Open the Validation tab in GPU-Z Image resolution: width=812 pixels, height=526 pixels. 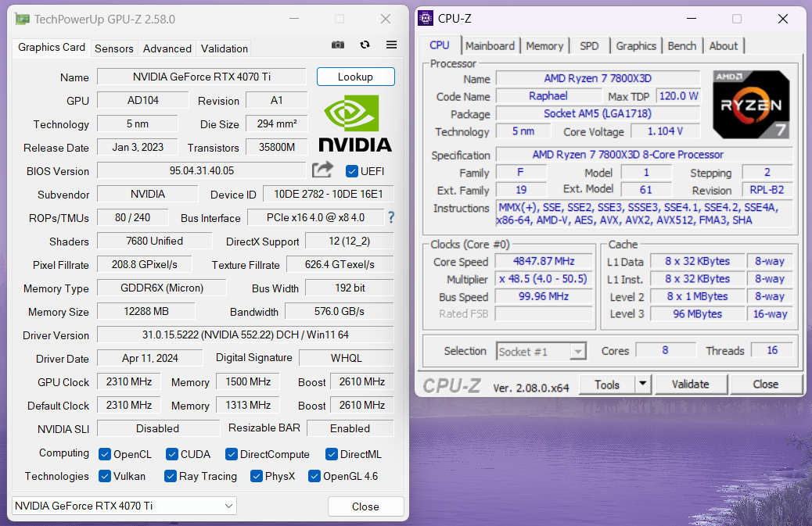(225, 48)
